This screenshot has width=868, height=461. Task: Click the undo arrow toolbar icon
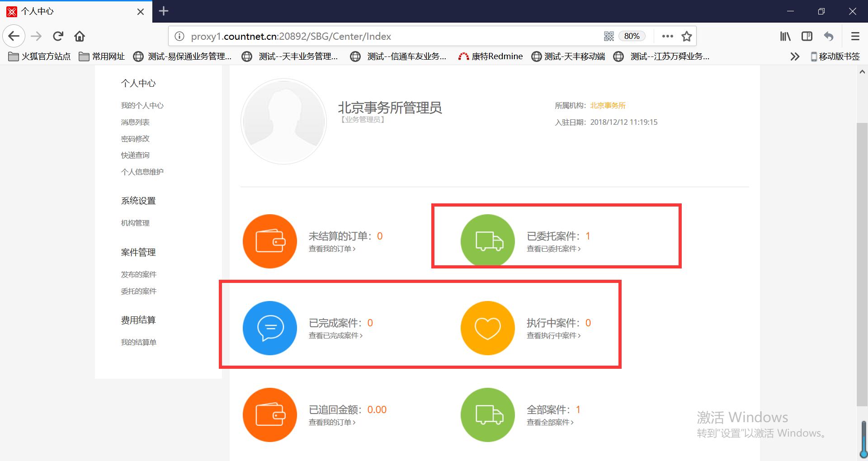point(829,36)
